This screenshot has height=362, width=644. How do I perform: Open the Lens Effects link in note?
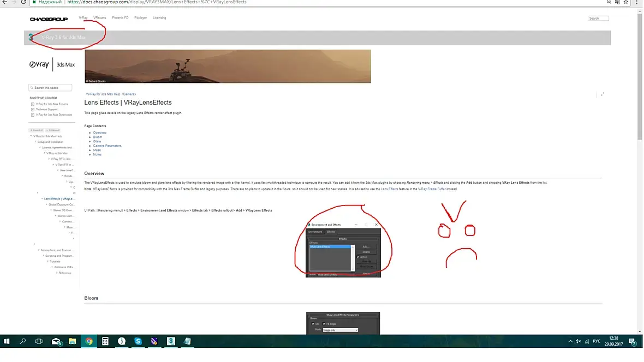(x=389, y=189)
